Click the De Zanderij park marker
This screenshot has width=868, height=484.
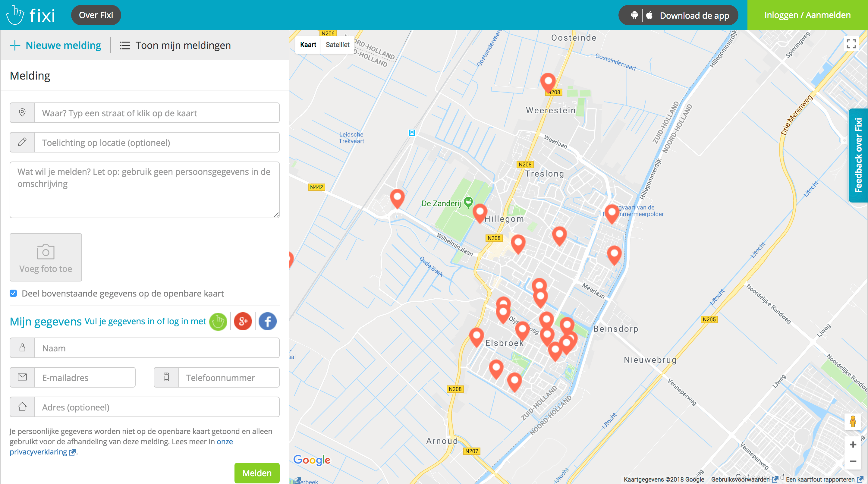point(468,202)
